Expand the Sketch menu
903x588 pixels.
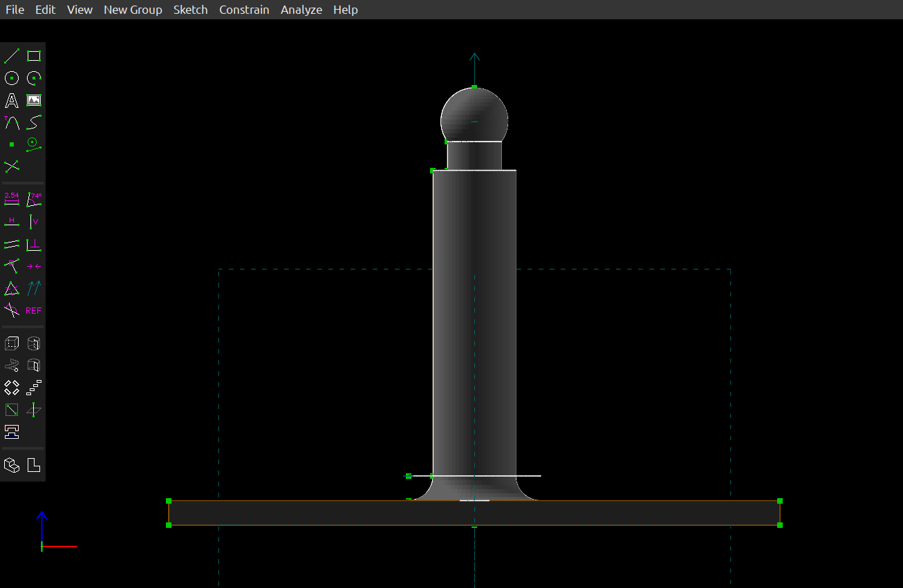[x=190, y=10]
